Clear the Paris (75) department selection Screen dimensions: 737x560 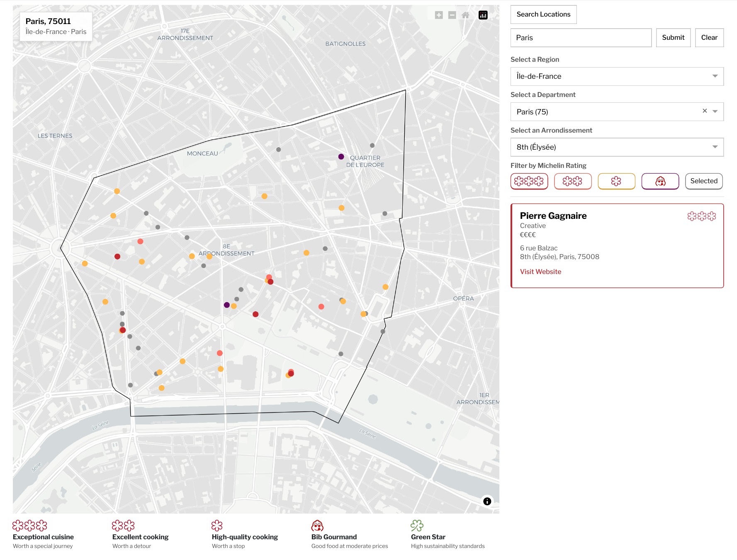(705, 111)
